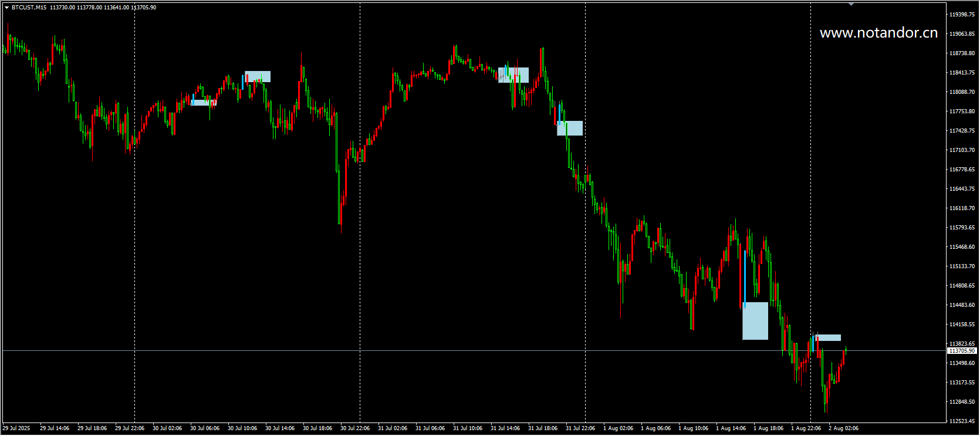
Task: Click time axis label 31 Jul 22:06
Action: pyautogui.click(x=580, y=428)
